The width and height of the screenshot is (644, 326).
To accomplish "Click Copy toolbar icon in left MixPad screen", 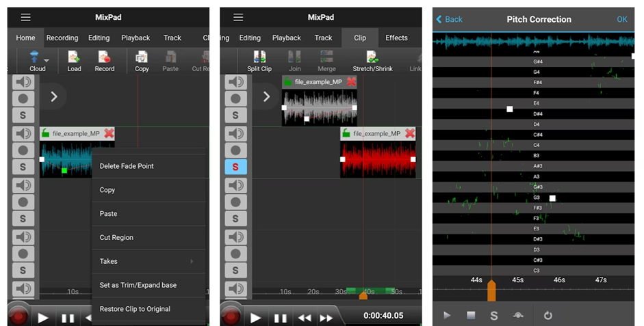I will click(x=142, y=57).
